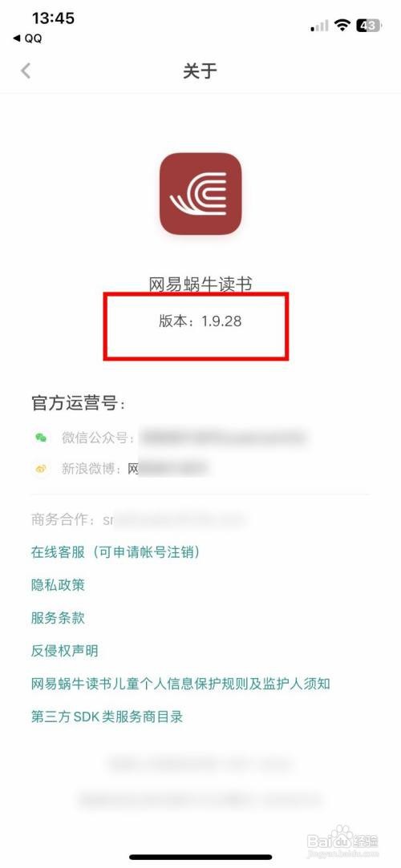Tap the NetEase Snail Reading app logo
The image size is (401, 868).
(200, 193)
